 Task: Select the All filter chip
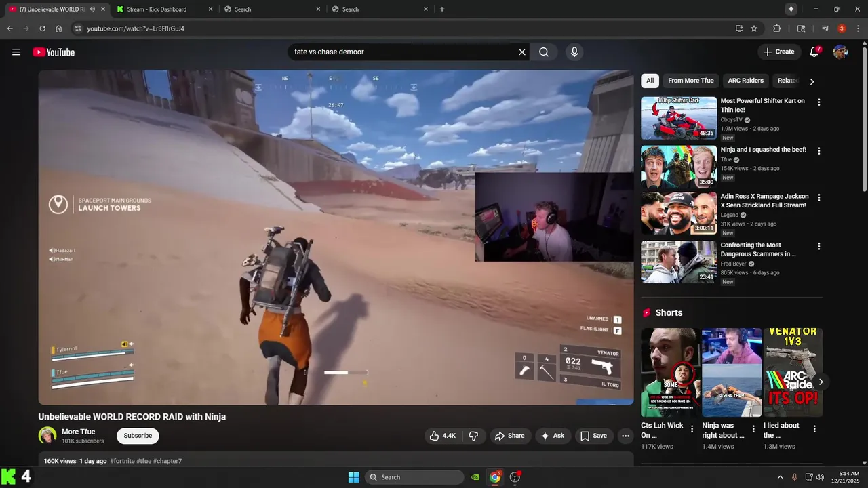coord(650,81)
